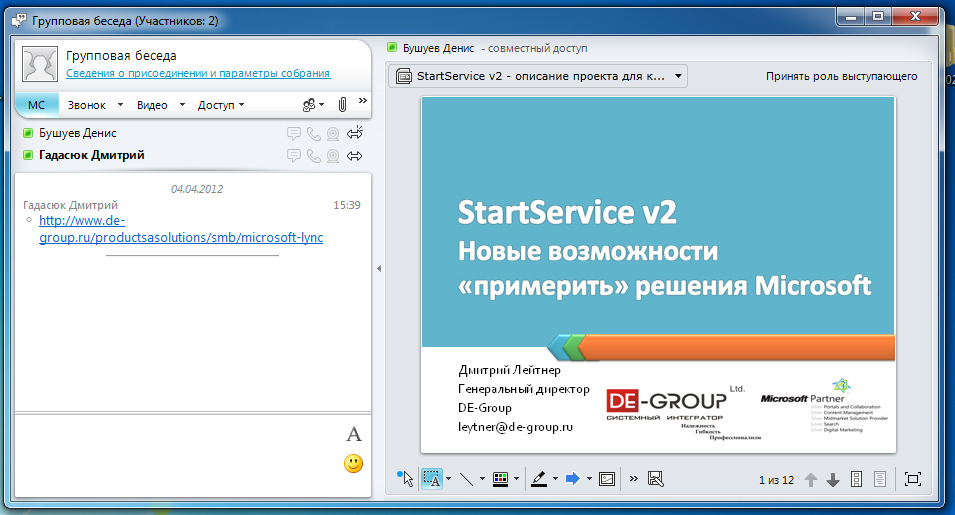Click leytner@de-group.ru on the slide
This screenshot has height=515, width=955.
(515, 427)
